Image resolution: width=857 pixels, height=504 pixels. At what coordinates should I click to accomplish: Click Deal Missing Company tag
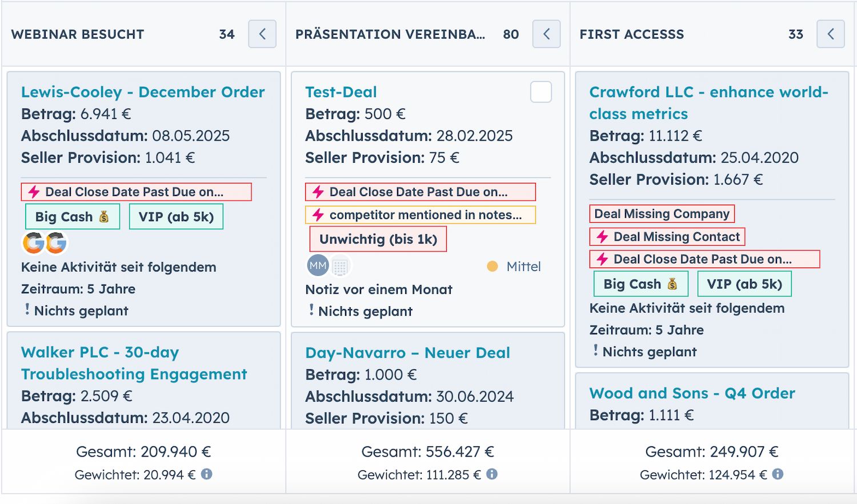tap(662, 214)
